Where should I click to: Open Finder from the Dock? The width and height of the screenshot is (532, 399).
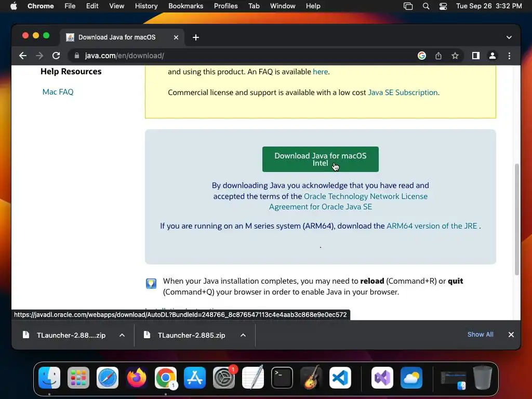(x=49, y=378)
